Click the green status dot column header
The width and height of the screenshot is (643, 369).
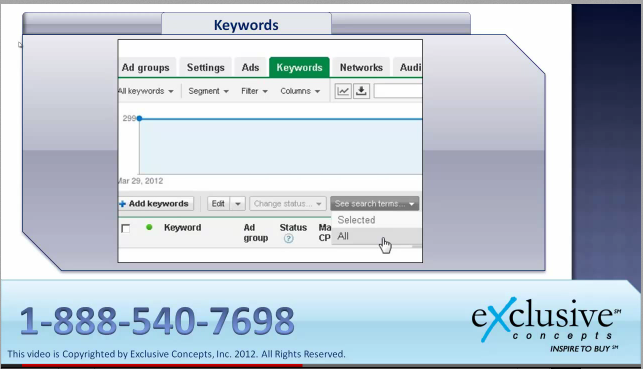(x=149, y=227)
